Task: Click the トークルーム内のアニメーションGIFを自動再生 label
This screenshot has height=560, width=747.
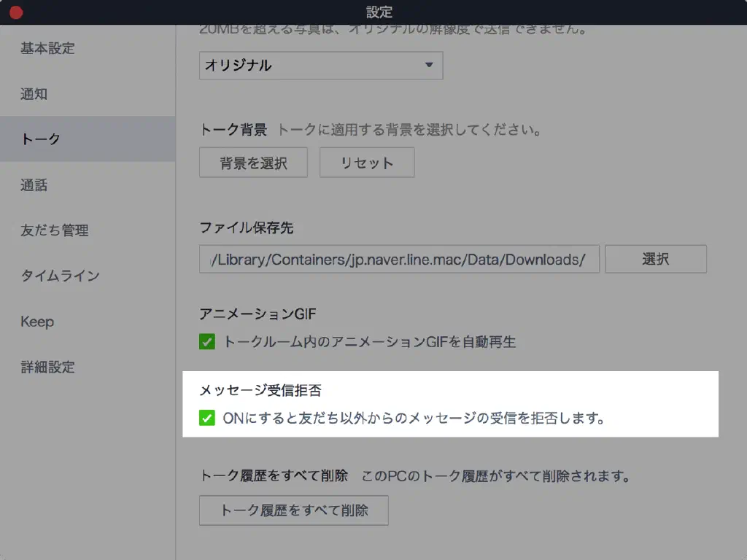Action: (x=369, y=341)
